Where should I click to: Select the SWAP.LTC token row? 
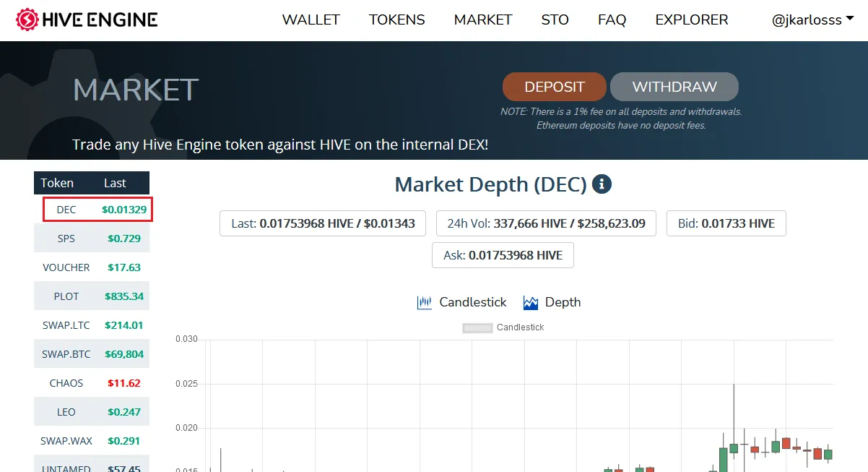click(x=92, y=325)
